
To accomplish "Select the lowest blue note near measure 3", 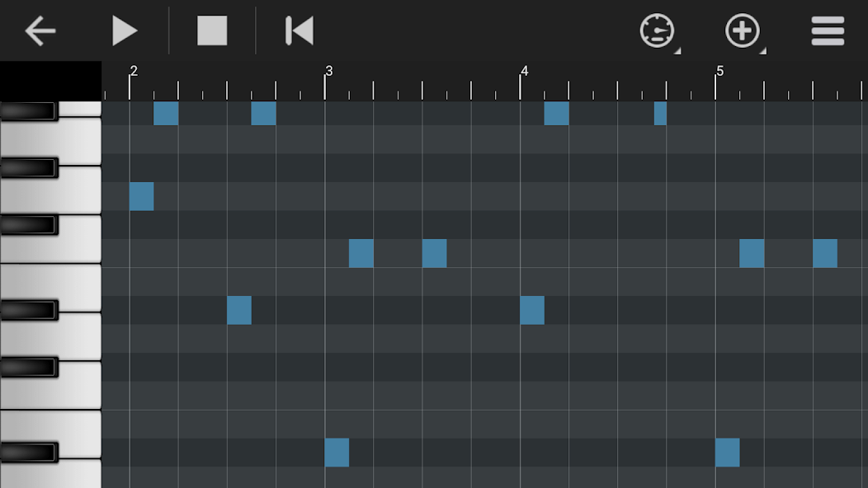I will [337, 453].
